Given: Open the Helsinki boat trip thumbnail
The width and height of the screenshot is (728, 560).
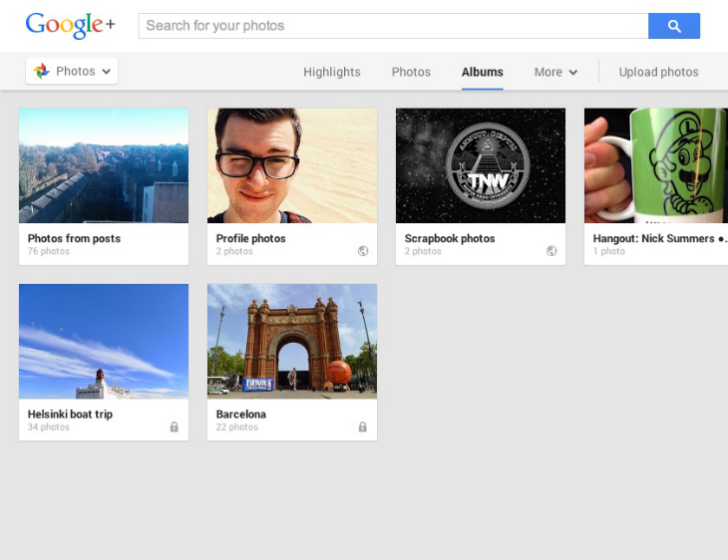Looking at the screenshot, I should tap(104, 342).
